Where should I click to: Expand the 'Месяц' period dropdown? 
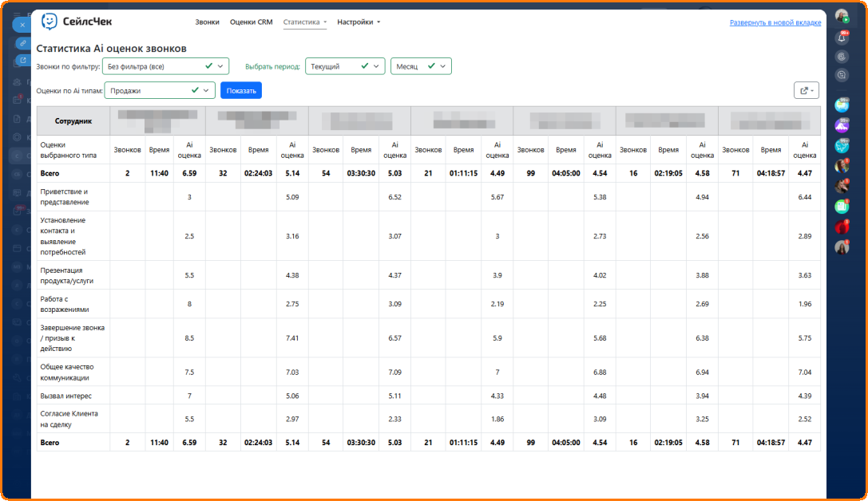[x=421, y=66]
